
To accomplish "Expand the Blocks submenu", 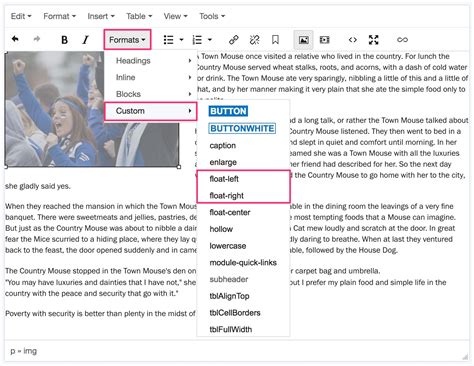I will click(150, 94).
